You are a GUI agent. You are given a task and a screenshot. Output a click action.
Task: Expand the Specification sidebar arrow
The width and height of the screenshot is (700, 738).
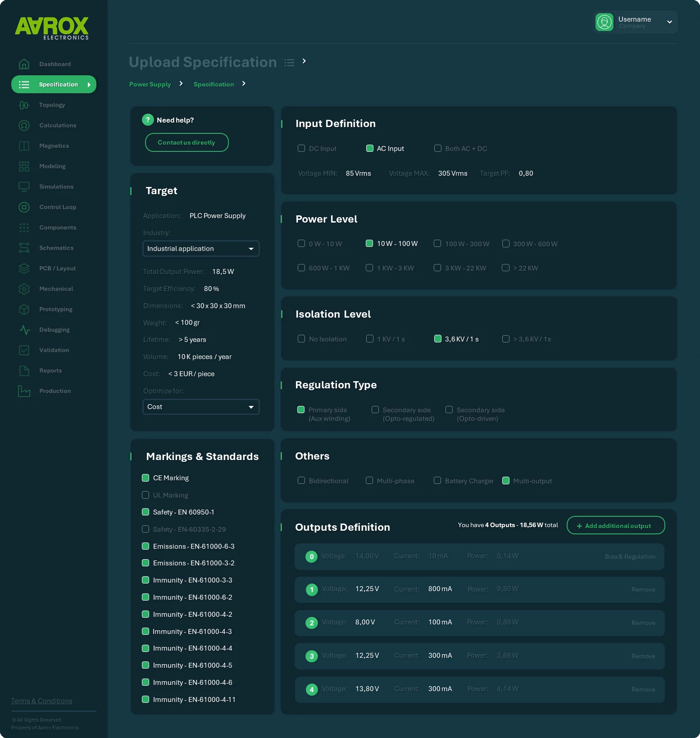pos(89,85)
